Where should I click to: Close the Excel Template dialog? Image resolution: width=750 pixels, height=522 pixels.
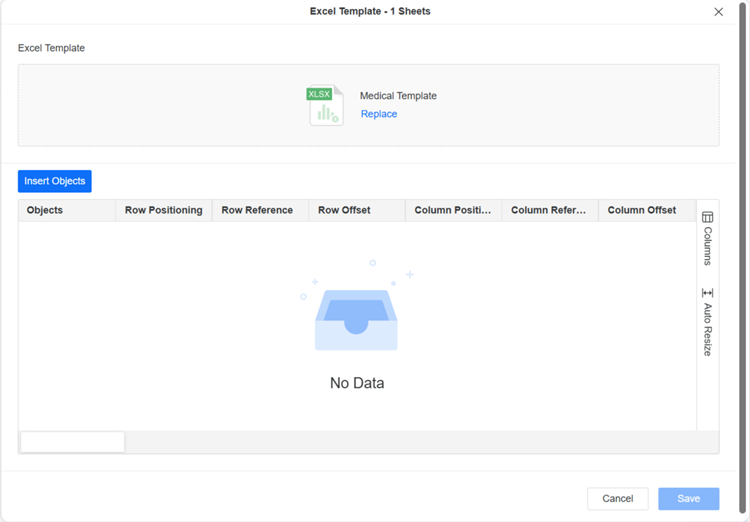(718, 12)
